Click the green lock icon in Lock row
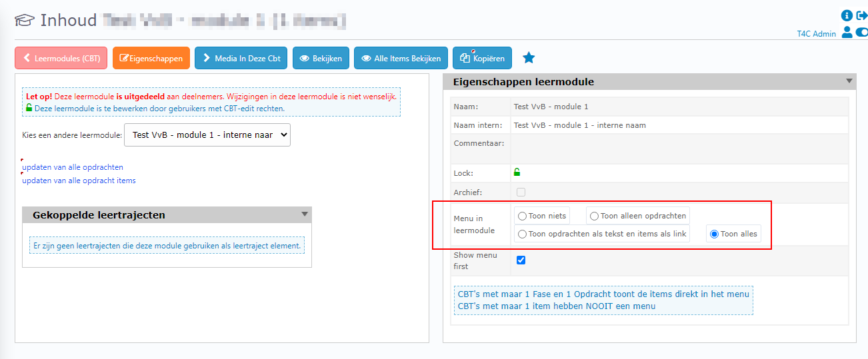Screen dimensions: 868x359 (517, 173)
